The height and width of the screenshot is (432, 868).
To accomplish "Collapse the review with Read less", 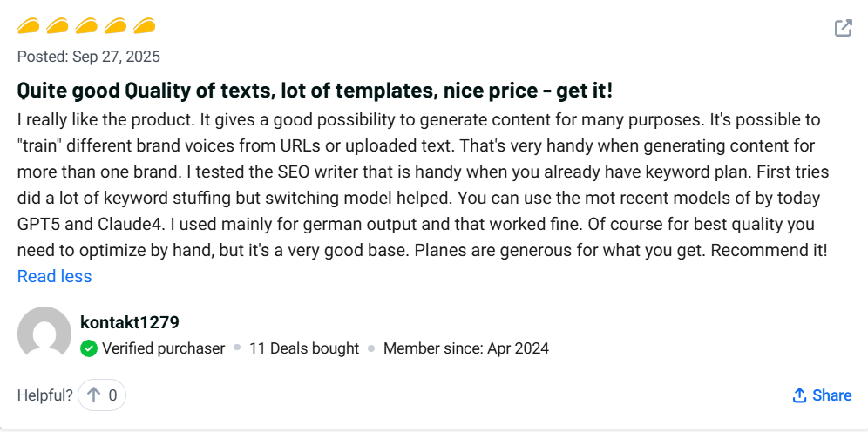I will click(x=54, y=277).
